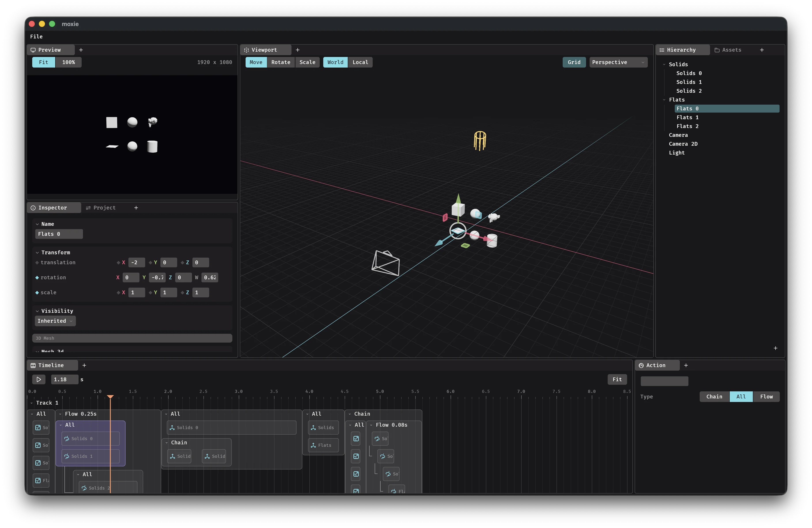
Task: Click the Action tab icon
Action: 641,366
